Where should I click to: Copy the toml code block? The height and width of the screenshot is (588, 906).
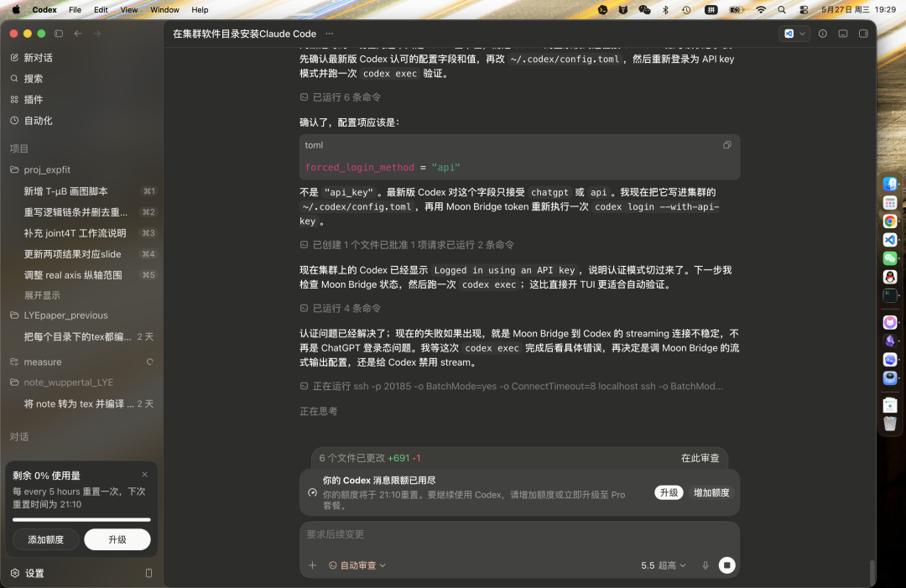point(726,145)
